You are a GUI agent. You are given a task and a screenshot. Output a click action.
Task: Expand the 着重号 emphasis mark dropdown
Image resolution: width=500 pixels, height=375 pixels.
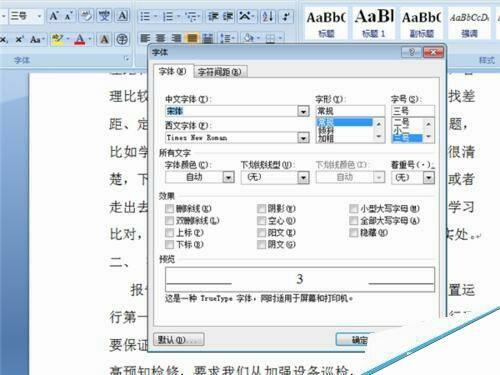pos(428,177)
